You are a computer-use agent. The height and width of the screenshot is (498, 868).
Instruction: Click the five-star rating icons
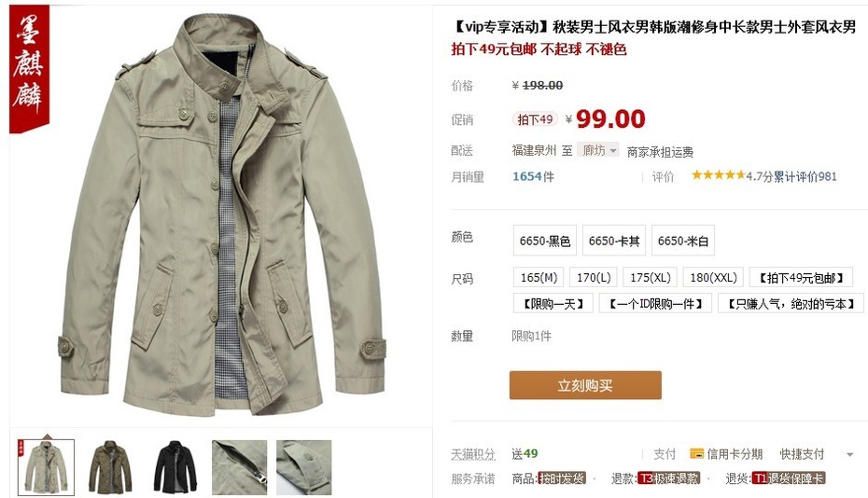pyautogui.click(x=719, y=175)
